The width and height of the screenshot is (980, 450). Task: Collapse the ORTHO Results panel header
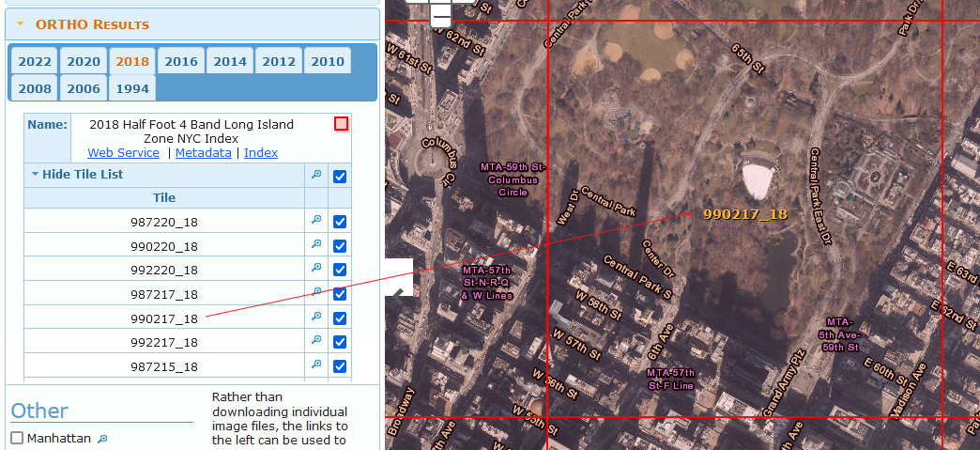point(92,24)
